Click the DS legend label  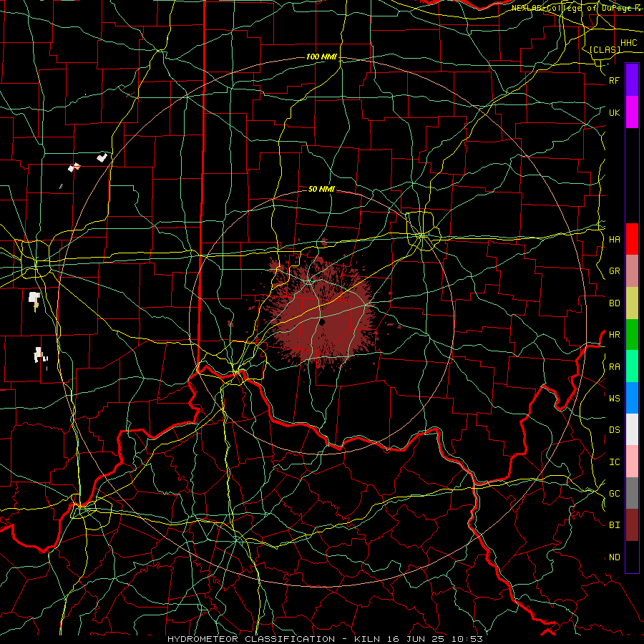(x=614, y=430)
